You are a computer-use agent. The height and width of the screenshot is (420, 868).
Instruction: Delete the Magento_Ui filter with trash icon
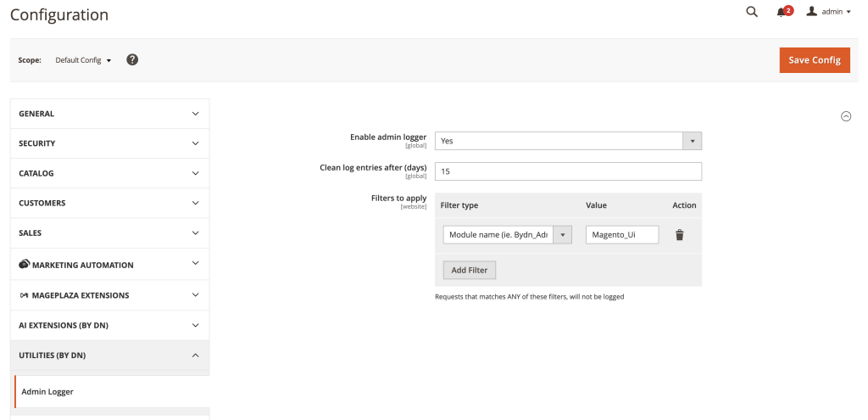[679, 235]
